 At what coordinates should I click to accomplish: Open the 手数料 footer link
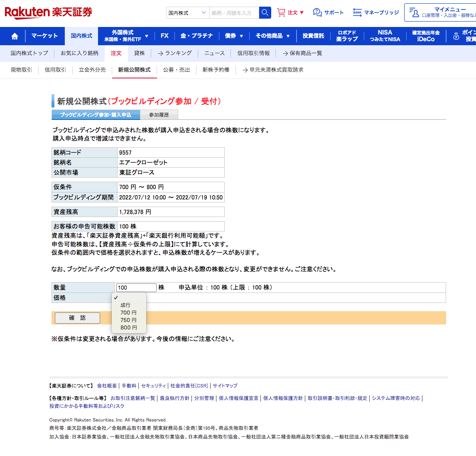pos(129,385)
